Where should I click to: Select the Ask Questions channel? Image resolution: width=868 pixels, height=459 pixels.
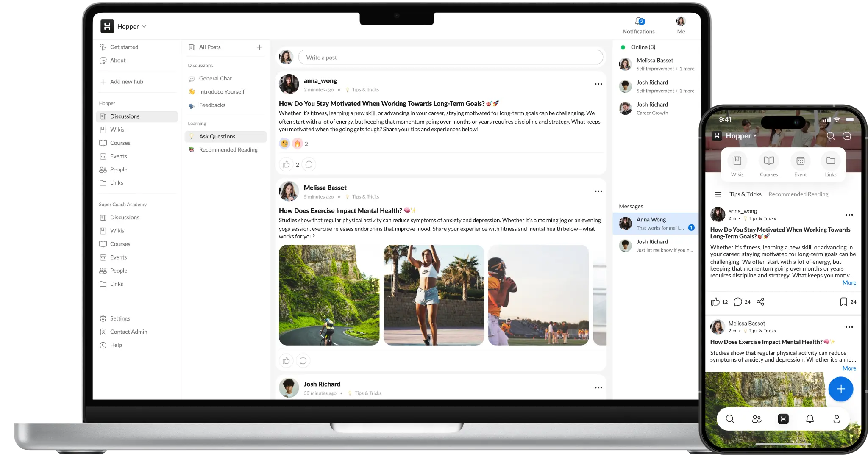[x=225, y=137]
